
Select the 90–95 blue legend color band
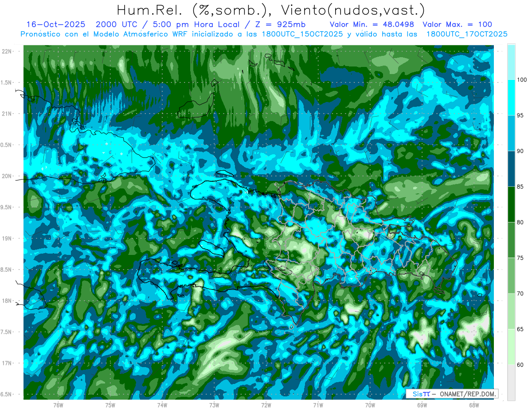(511, 133)
